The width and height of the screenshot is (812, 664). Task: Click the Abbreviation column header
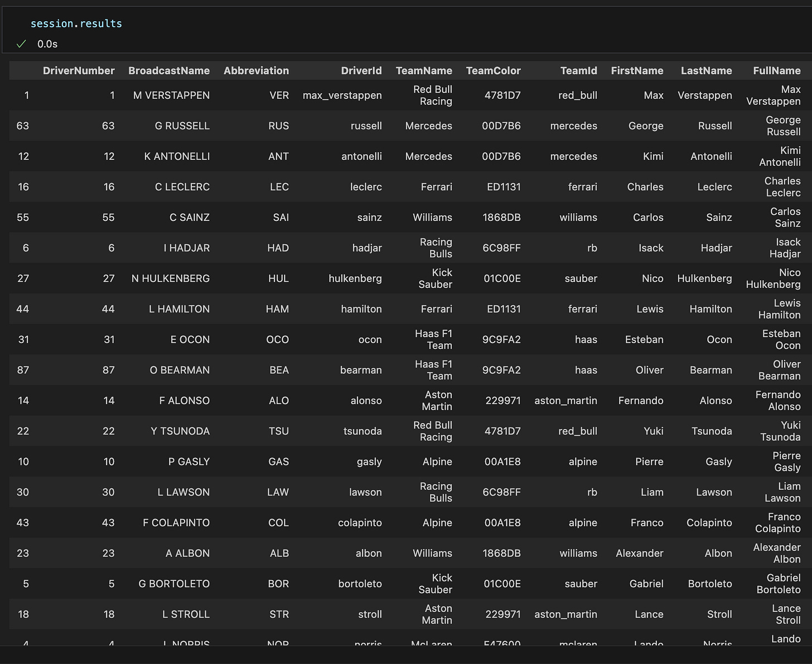pyautogui.click(x=256, y=71)
